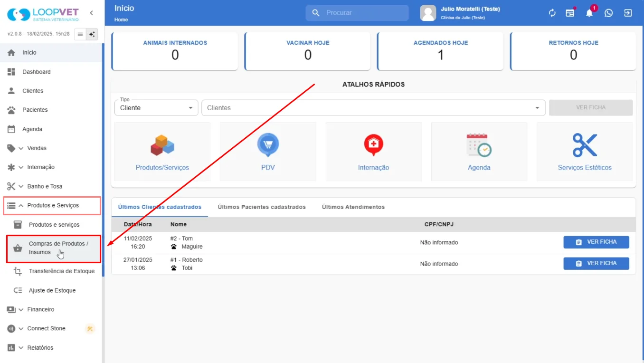644x363 pixels.
Task: Open Agenda in the sidebar menu
Action: click(51, 129)
